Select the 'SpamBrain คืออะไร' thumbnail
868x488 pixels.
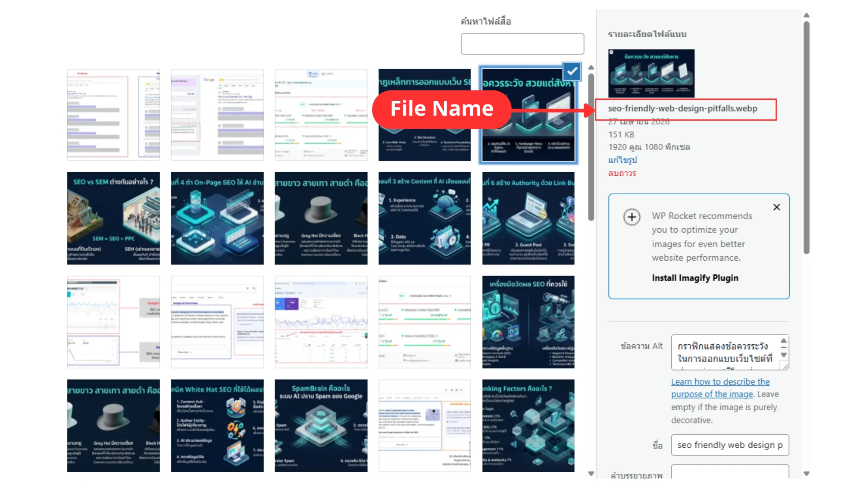(321, 426)
